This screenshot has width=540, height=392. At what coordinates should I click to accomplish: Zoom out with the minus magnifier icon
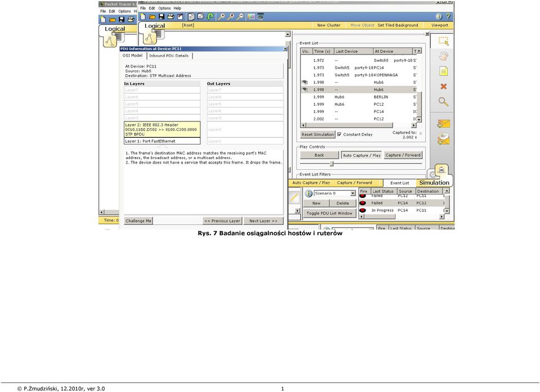(x=240, y=16)
